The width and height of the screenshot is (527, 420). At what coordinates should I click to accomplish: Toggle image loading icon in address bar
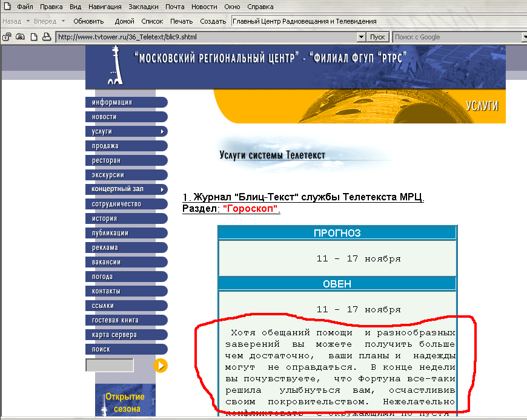(20, 37)
